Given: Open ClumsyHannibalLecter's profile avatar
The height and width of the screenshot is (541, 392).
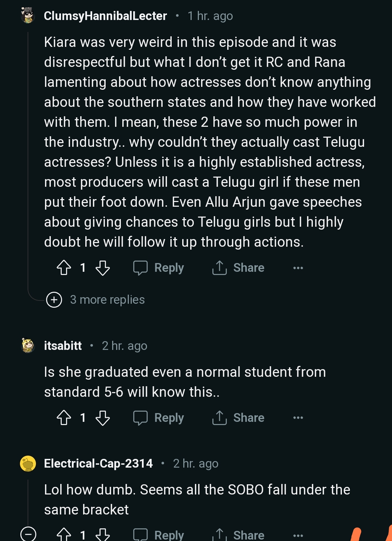Looking at the screenshot, I should (28, 16).
